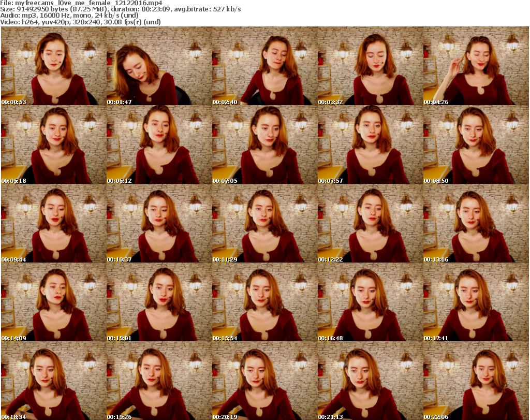Open the thumbnail stamped 00:06:12
Viewport: 530px width, 420px height.
tap(159, 144)
